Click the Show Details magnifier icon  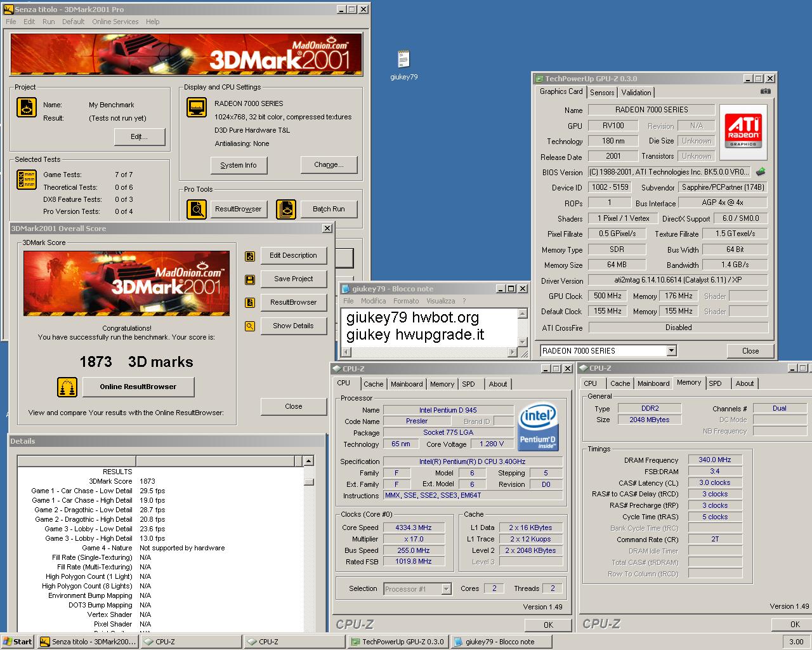(250, 326)
